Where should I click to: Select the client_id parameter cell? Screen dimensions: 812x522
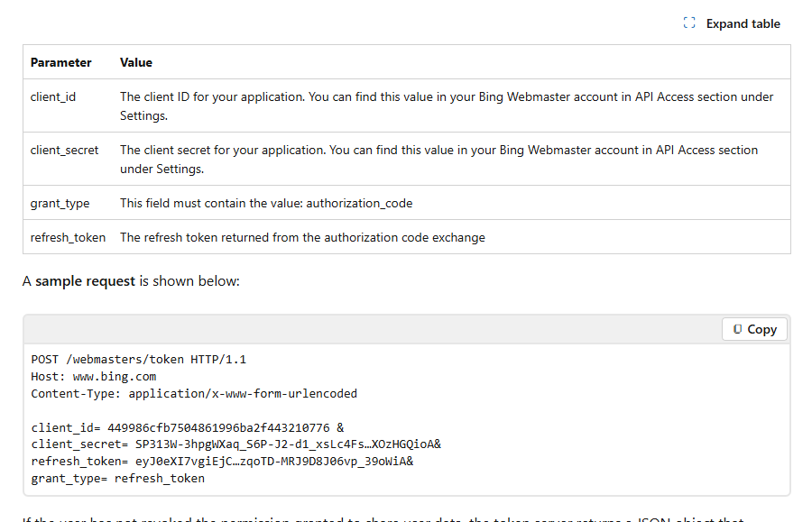(x=52, y=96)
